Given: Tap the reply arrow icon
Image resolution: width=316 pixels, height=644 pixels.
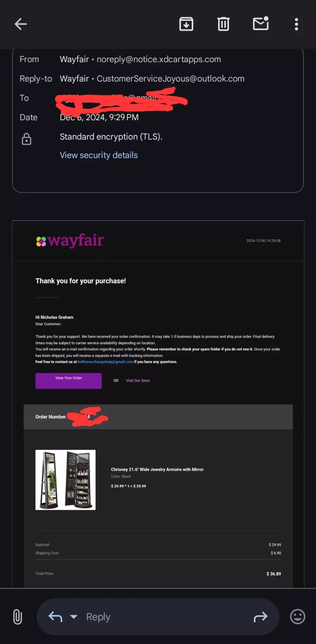Looking at the screenshot, I should [x=55, y=617].
